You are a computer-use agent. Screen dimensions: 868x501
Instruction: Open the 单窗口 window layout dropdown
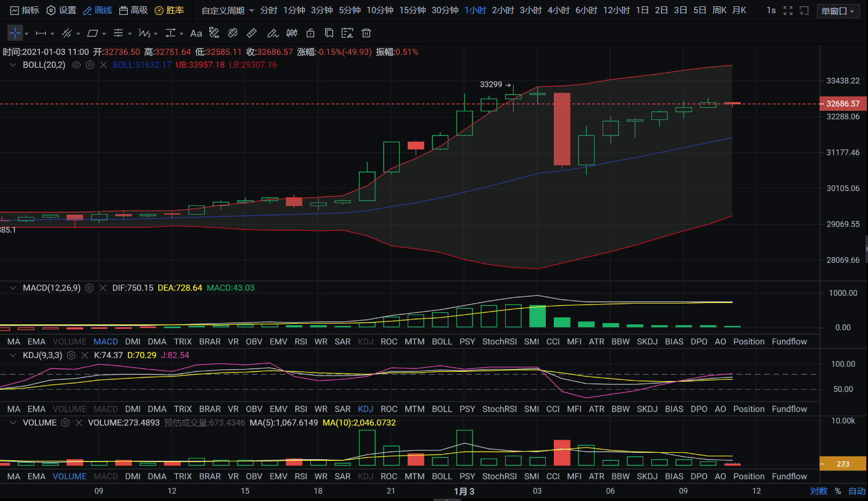(838, 11)
